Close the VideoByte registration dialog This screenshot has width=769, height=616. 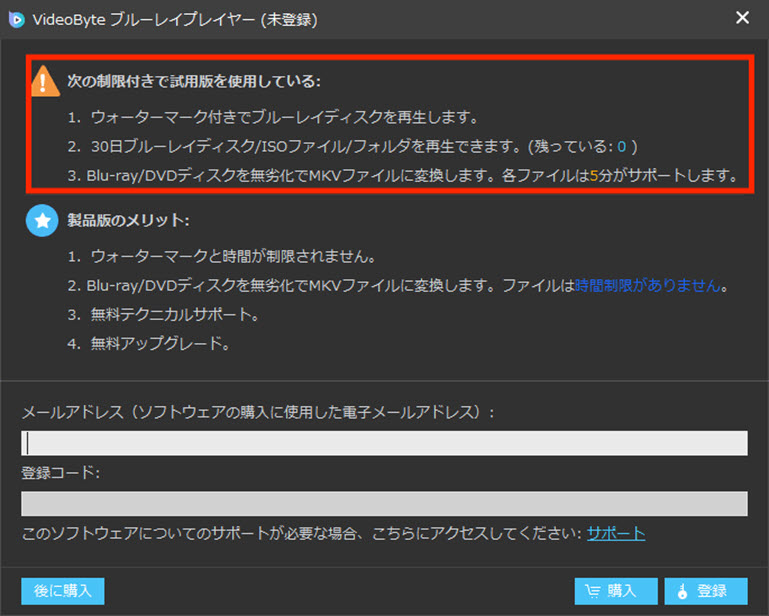(742, 18)
